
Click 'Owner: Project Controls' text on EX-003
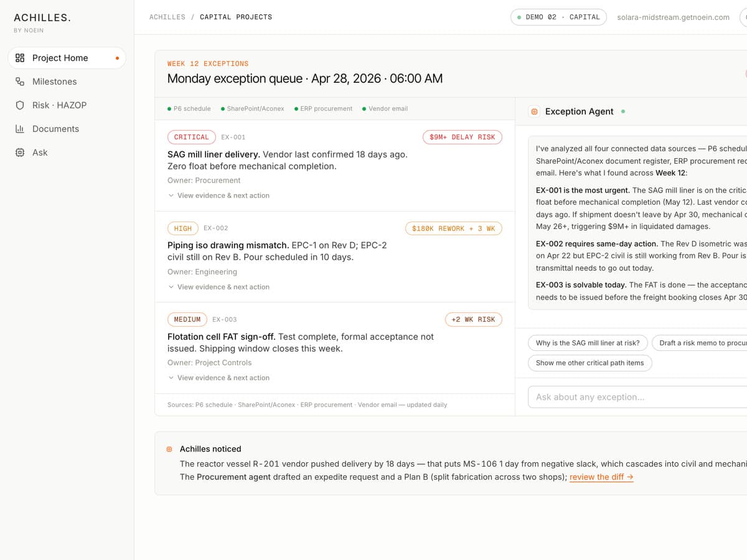tap(210, 363)
